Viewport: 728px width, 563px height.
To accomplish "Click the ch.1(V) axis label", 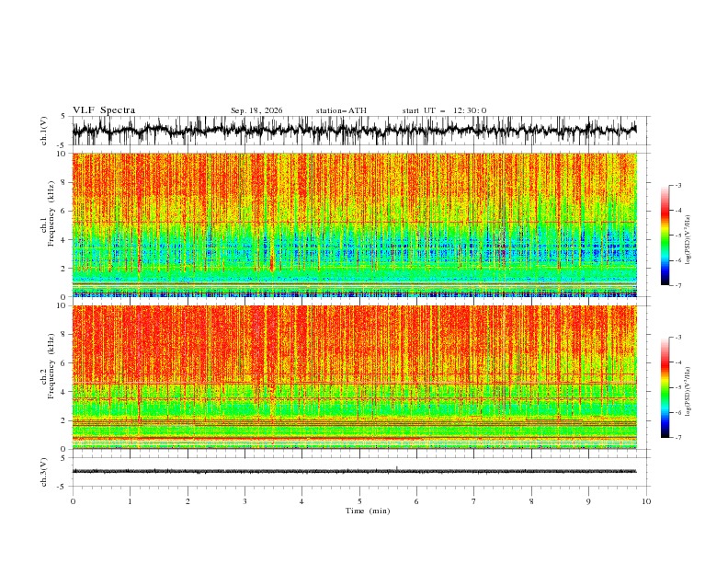I will coord(44,131).
